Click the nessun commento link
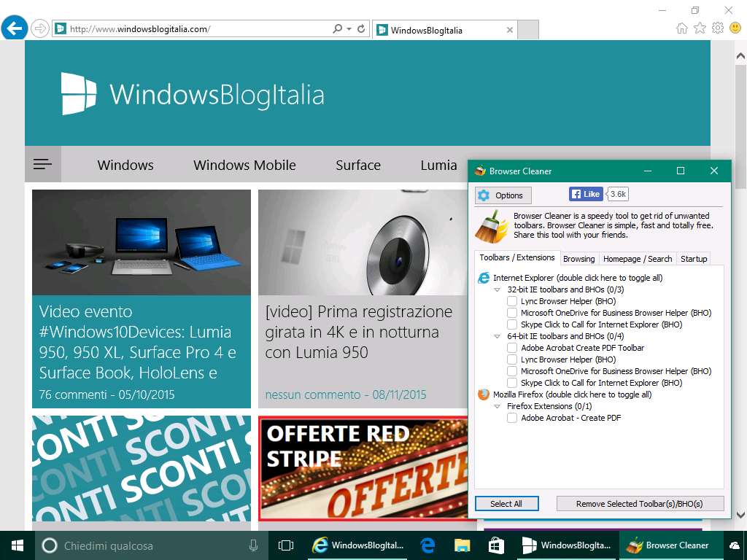This screenshot has width=747, height=560. coord(313,394)
